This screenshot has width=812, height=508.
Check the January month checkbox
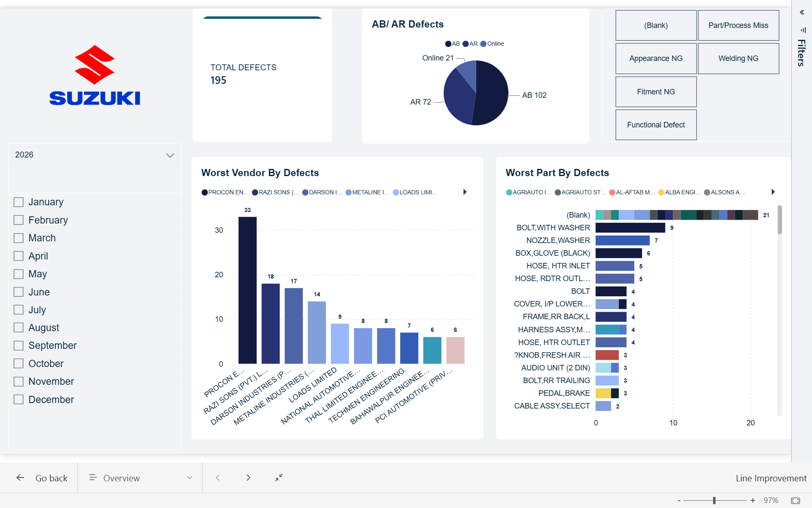19,202
